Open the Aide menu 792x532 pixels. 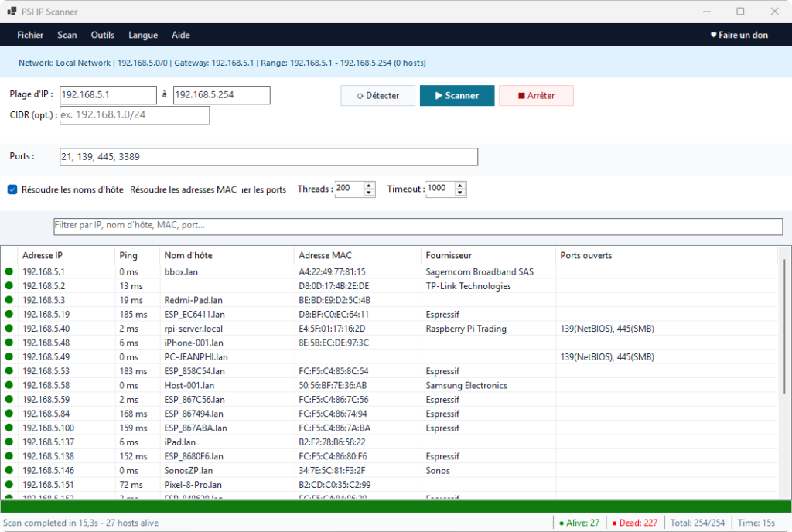181,35
